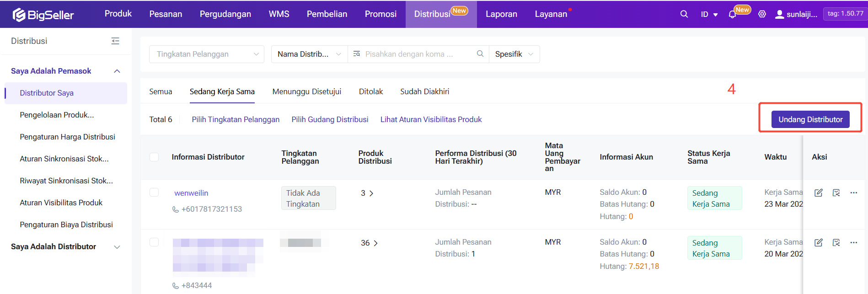Switch to the Menunggu Disetujui tab
Image resolution: width=868 pixels, height=294 pixels.
coord(306,91)
